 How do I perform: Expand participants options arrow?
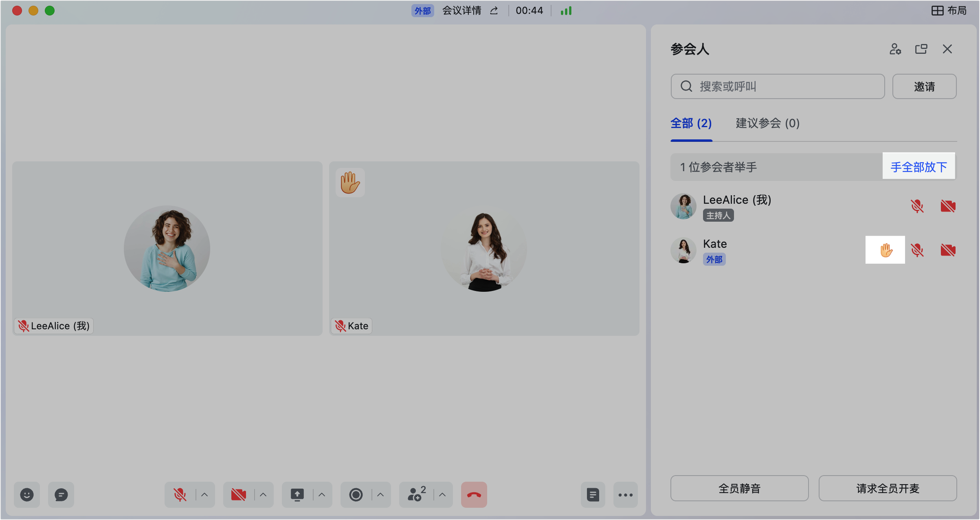(x=443, y=495)
